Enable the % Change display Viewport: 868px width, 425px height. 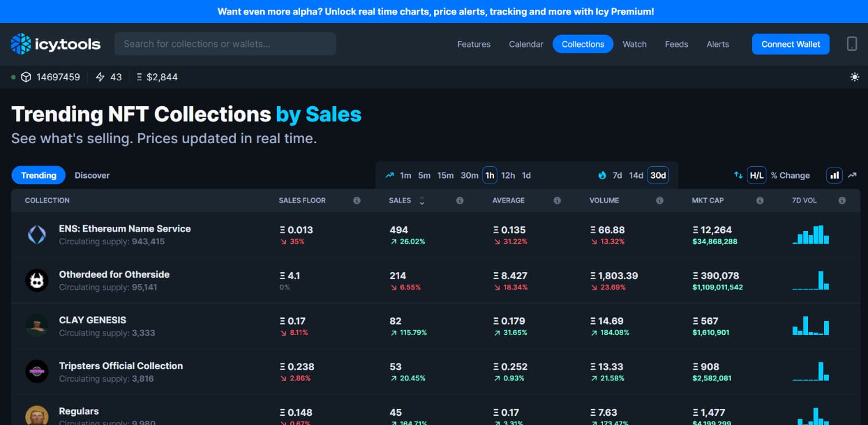(x=791, y=175)
